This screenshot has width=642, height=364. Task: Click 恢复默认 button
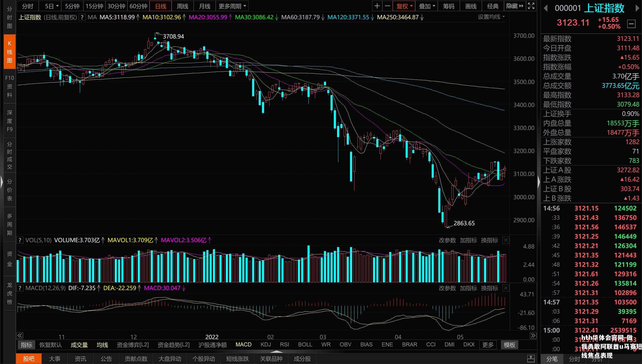[x=50, y=345]
